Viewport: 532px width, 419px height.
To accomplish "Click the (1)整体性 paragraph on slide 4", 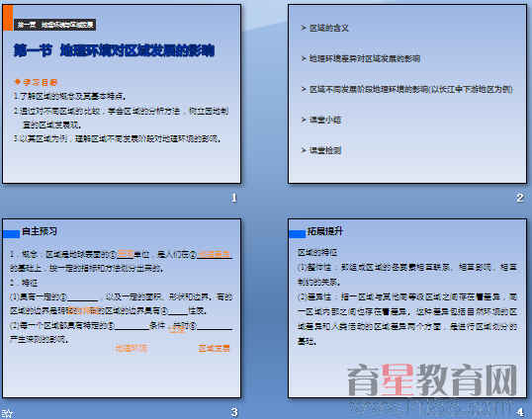I will (407, 275).
